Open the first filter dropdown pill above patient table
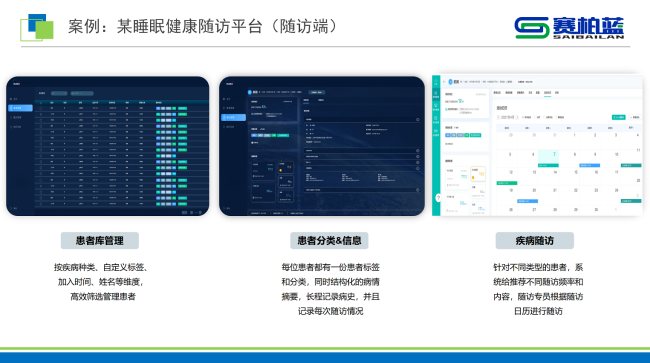 pyautogui.click(x=59, y=93)
